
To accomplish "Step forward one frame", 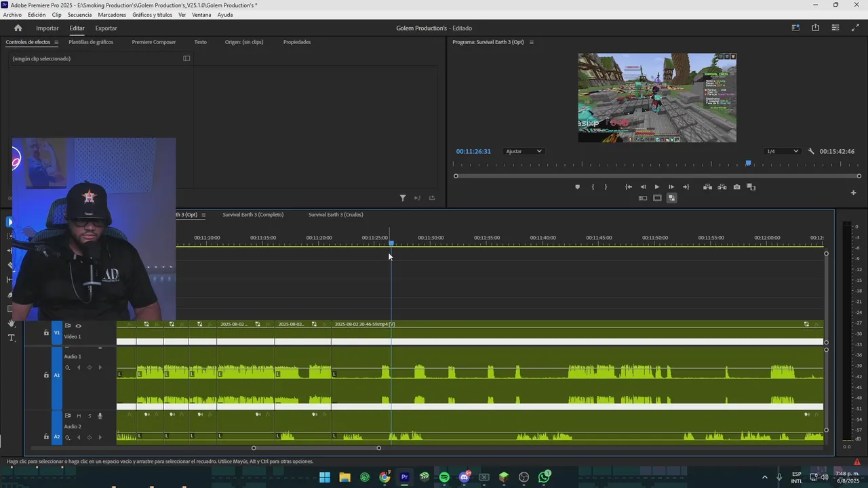I will [x=671, y=187].
